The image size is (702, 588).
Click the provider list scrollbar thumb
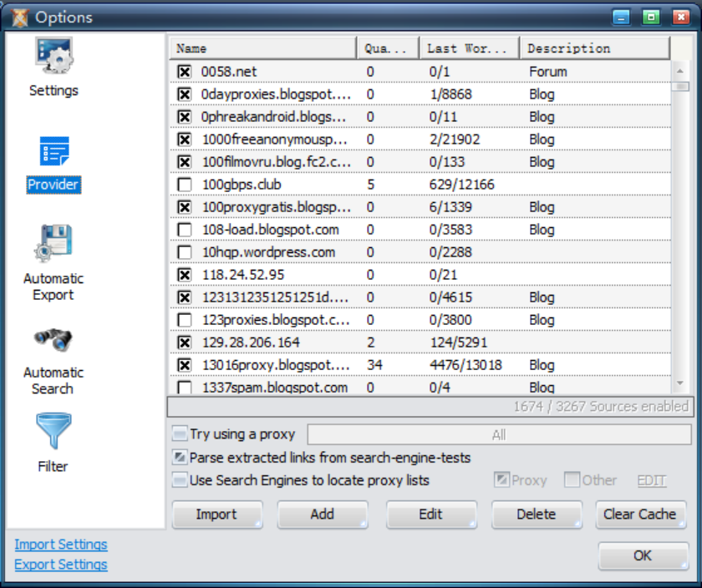pos(680,86)
